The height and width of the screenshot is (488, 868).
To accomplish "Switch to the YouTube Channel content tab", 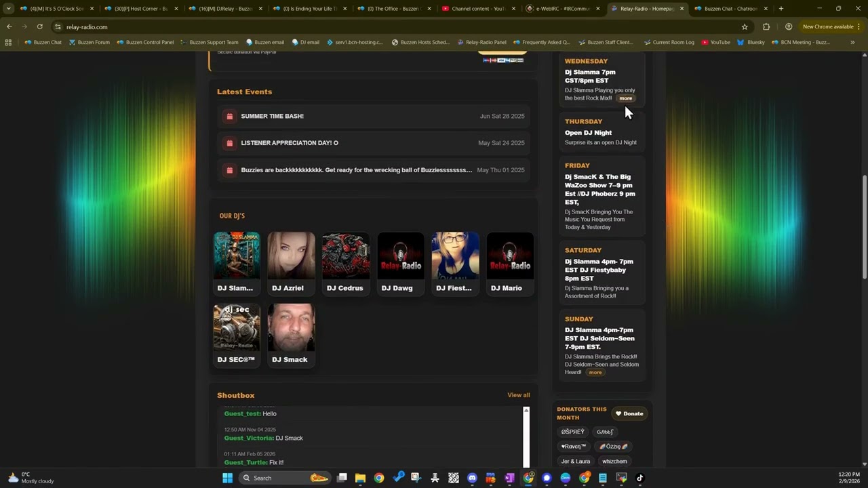I will click(478, 9).
